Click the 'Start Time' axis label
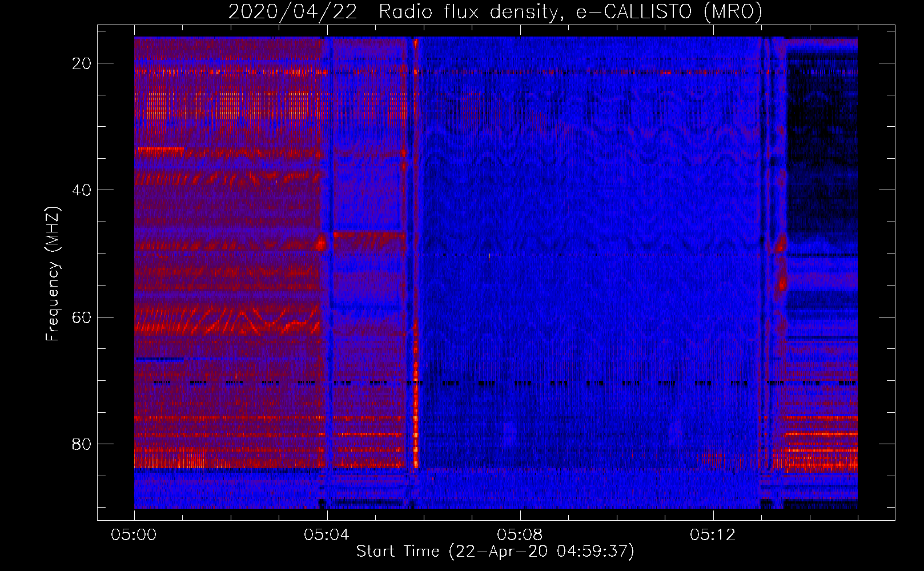The width and height of the screenshot is (924, 571). coord(495,552)
